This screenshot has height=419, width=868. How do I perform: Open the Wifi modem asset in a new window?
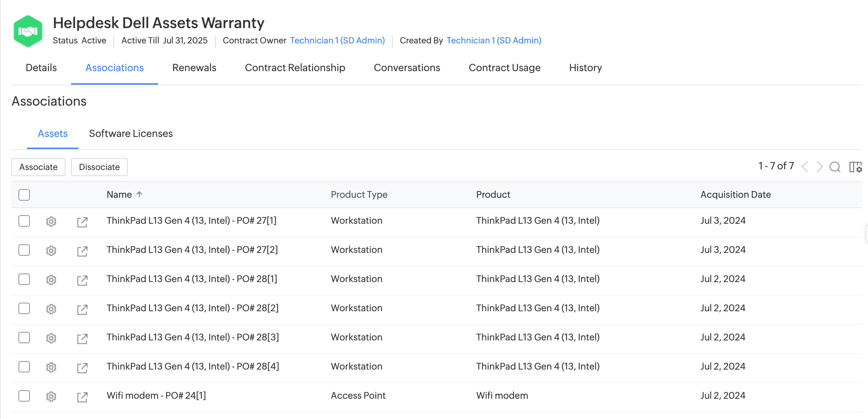coord(82,397)
